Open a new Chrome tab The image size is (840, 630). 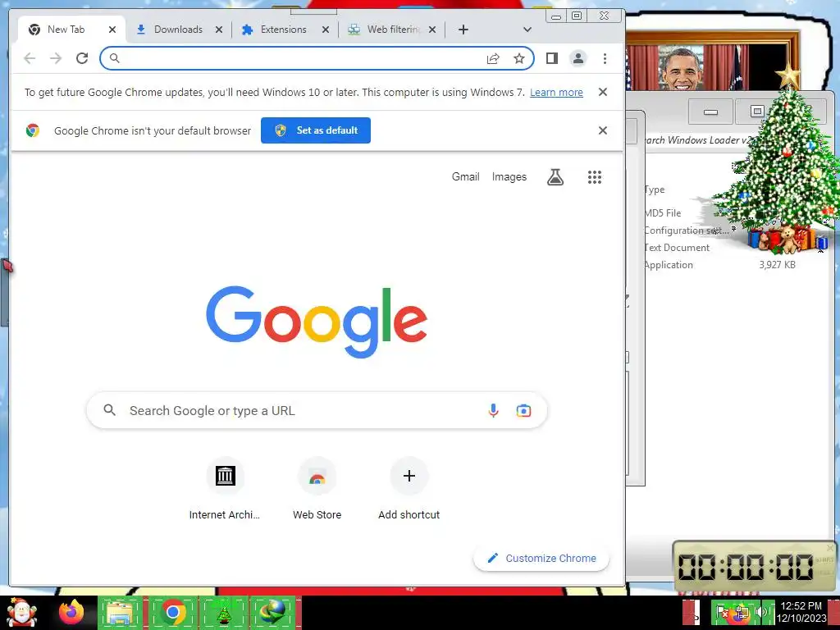[x=463, y=30]
